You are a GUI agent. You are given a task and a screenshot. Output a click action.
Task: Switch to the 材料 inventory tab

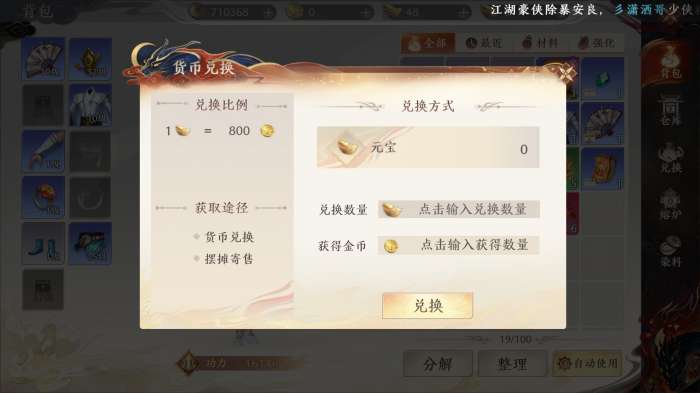coord(540,43)
